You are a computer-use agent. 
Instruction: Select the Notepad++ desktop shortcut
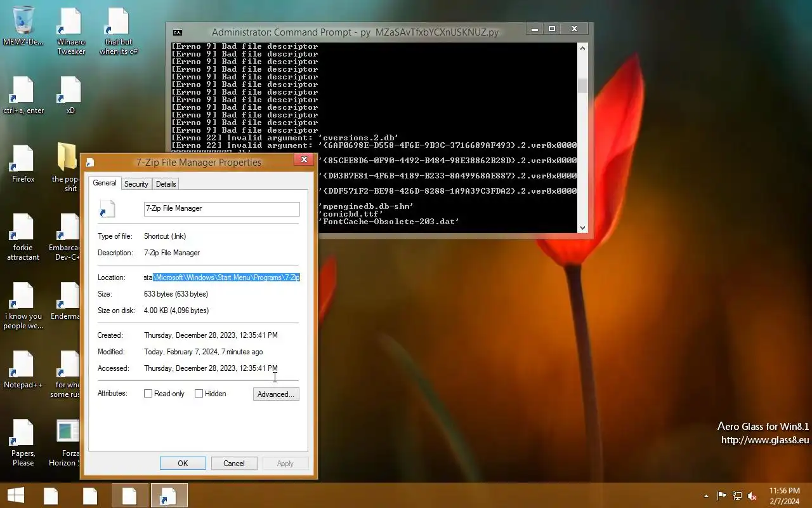tap(23, 370)
